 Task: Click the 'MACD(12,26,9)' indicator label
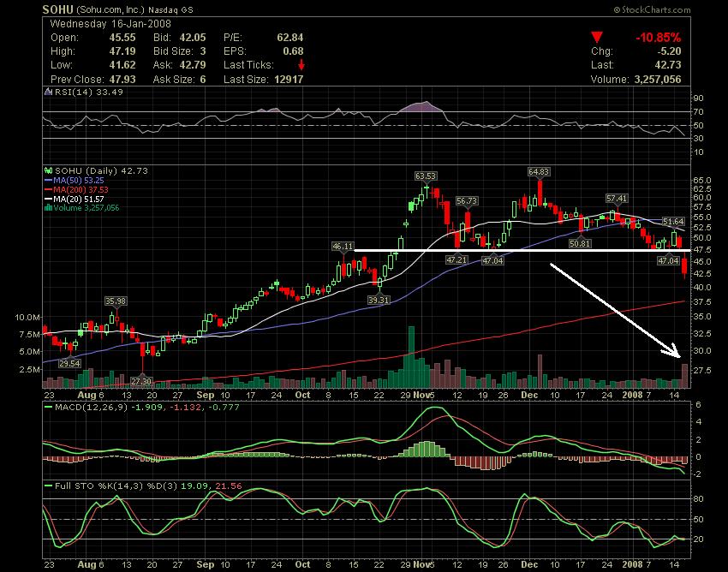pyautogui.click(x=90, y=408)
